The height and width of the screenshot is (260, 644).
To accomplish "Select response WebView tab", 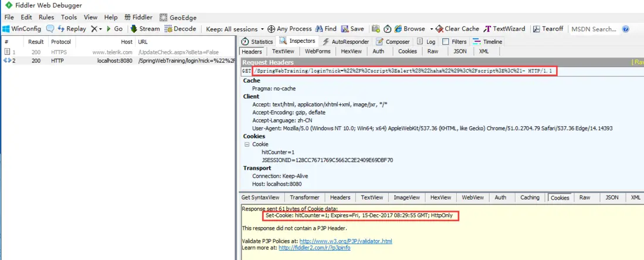I will (x=473, y=197).
